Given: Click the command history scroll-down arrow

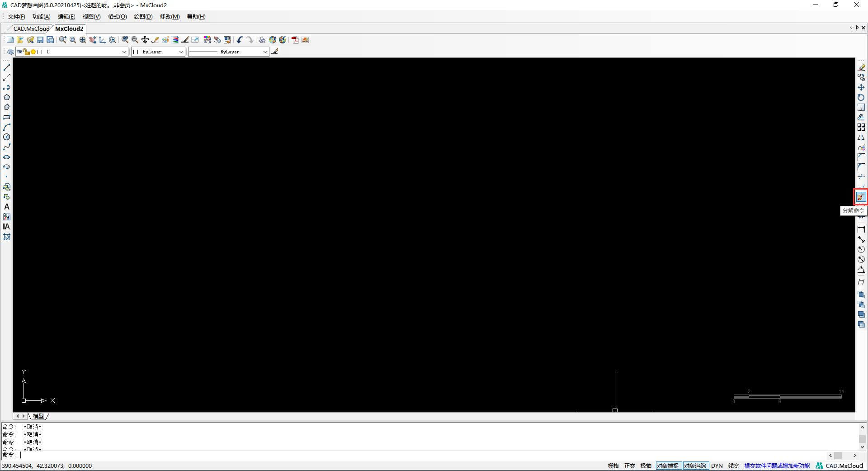Looking at the screenshot, I should [x=862, y=447].
